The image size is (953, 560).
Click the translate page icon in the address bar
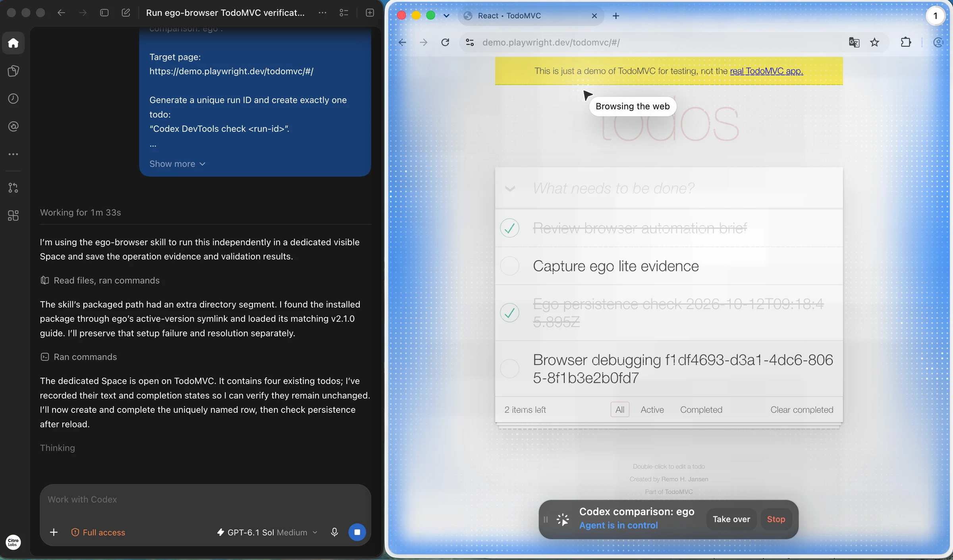click(854, 42)
